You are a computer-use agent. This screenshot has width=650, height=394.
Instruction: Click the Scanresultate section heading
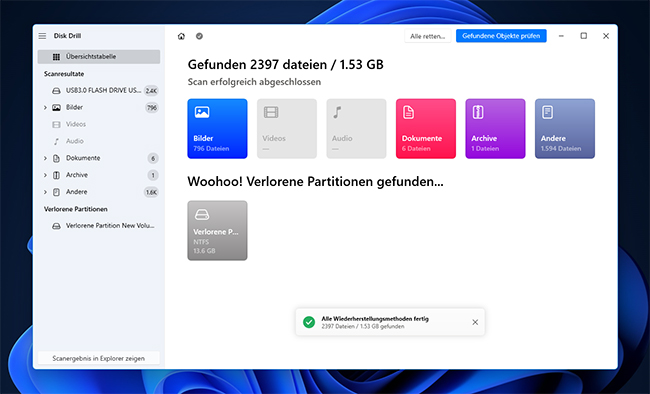[64, 74]
